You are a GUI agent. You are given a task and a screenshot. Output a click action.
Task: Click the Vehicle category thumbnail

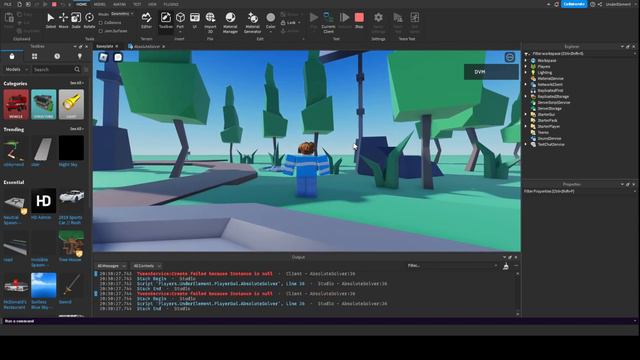[x=16, y=104]
